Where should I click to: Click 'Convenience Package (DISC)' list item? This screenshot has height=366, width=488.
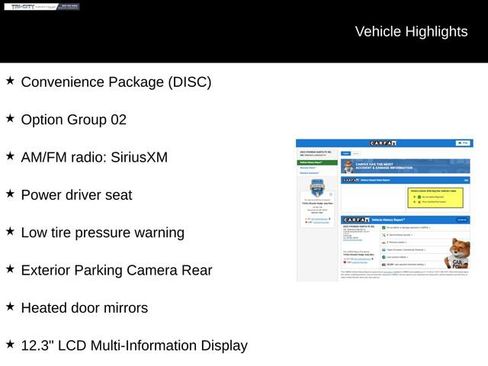pos(116,82)
